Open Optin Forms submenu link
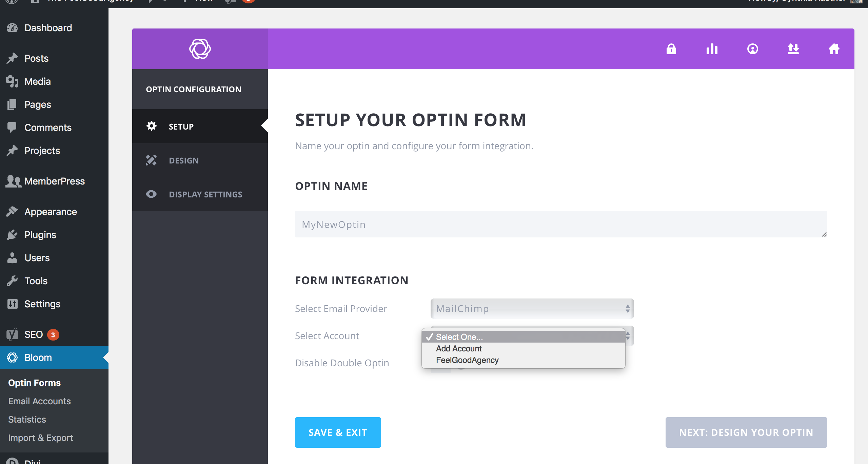 (x=34, y=383)
